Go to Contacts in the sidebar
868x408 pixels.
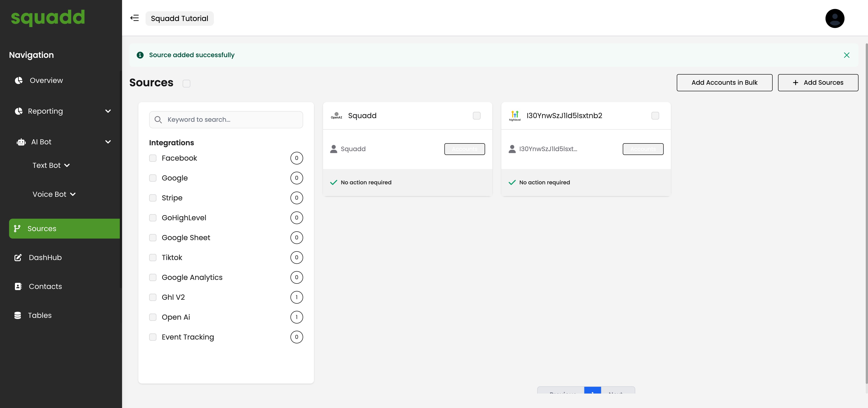(x=45, y=286)
